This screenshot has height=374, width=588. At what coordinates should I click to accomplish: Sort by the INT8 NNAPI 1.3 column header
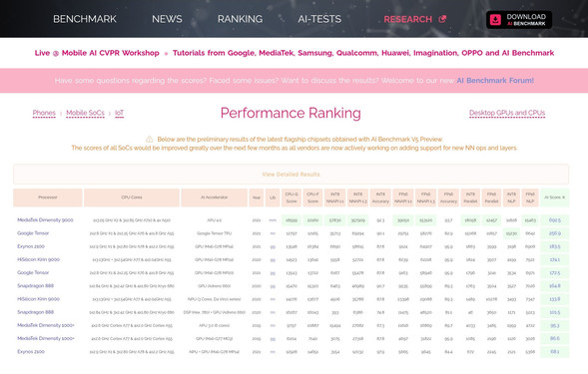[357, 197]
